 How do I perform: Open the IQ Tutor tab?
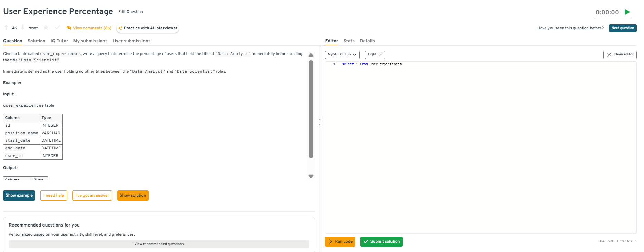click(x=59, y=41)
